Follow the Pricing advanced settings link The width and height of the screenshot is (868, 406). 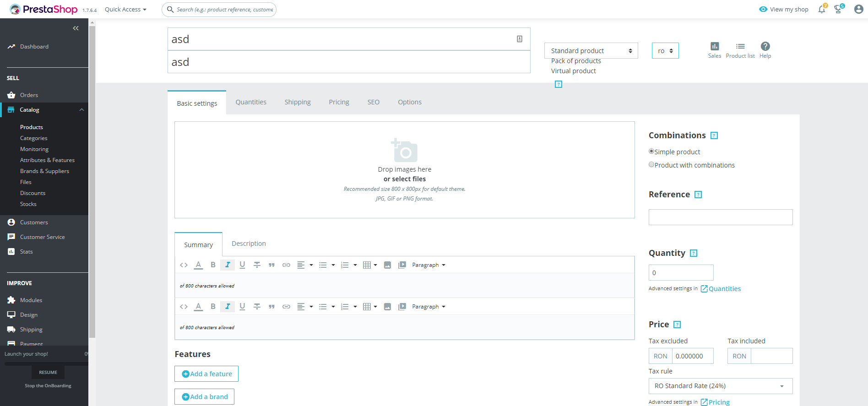[715, 402]
